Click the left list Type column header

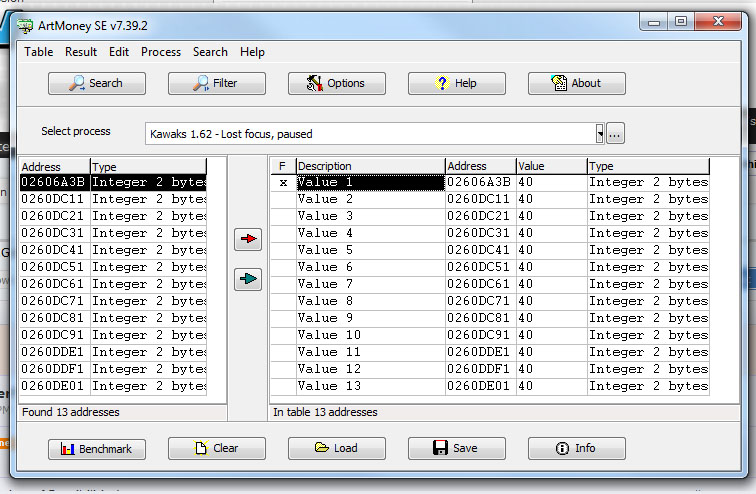click(x=148, y=167)
